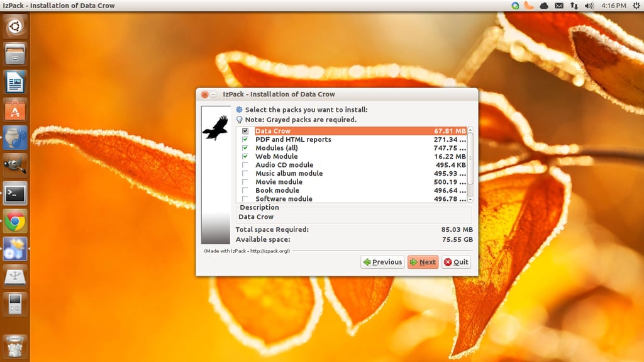Select the Book module row

352,191
